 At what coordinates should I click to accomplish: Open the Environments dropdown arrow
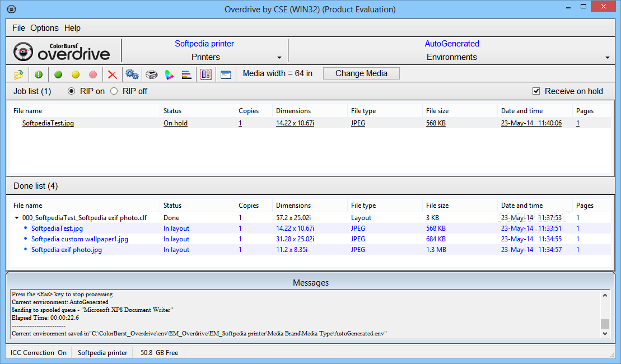click(607, 58)
